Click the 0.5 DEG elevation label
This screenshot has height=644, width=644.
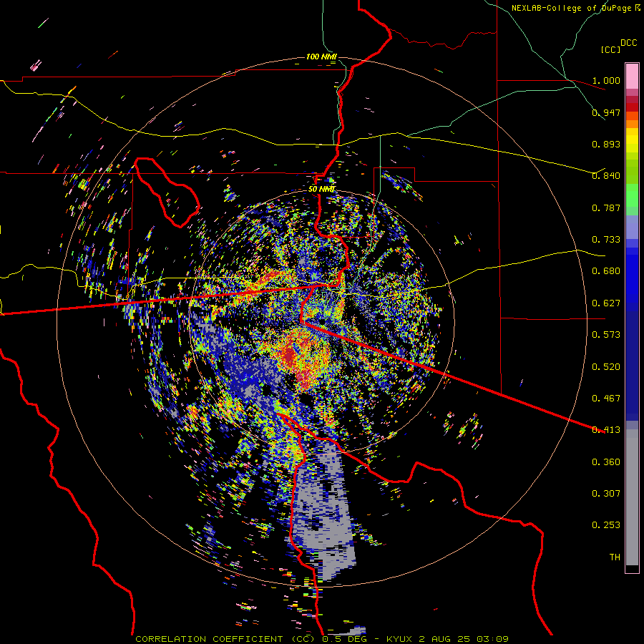(344, 639)
